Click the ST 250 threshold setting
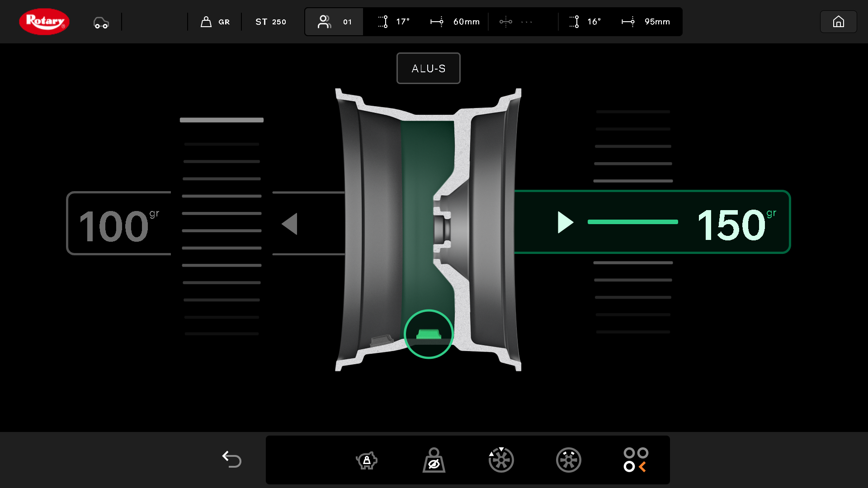 tap(270, 22)
